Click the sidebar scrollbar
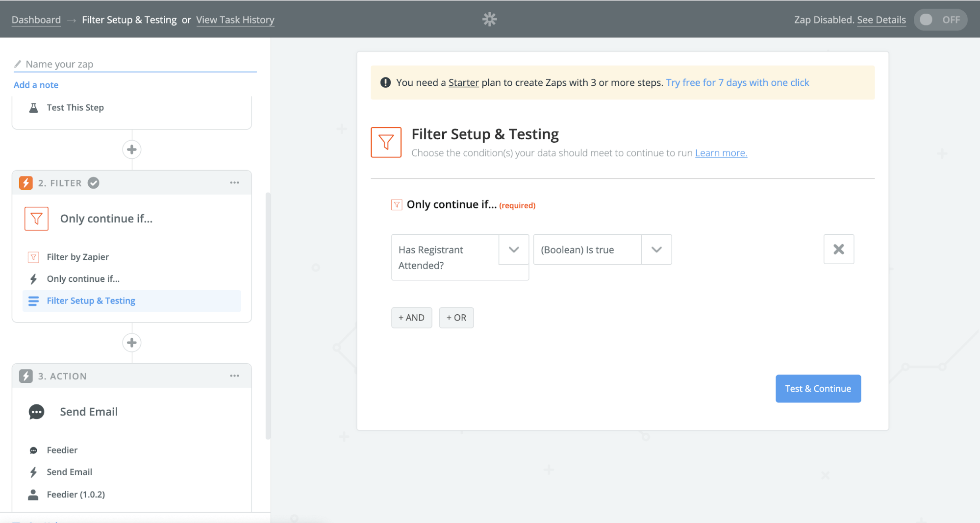Screen dimensions: 980x523 pyautogui.click(x=268, y=316)
